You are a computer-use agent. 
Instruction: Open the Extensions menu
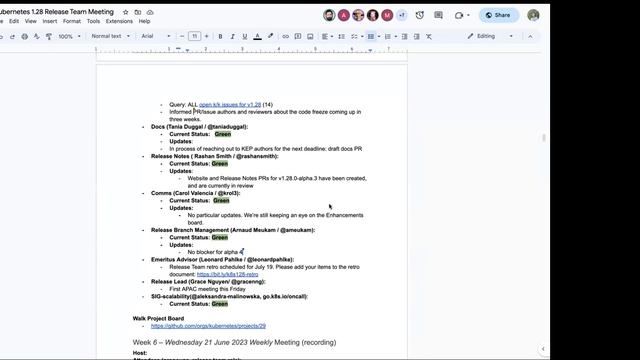tap(119, 21)
